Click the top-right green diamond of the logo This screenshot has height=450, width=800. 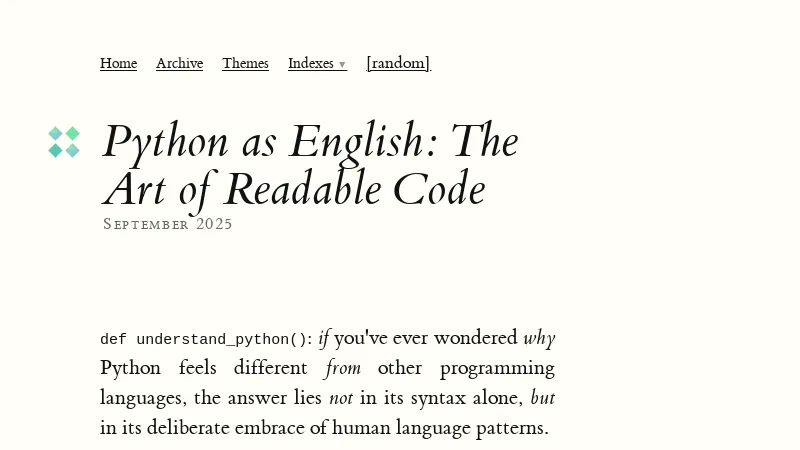pos(72,133)
